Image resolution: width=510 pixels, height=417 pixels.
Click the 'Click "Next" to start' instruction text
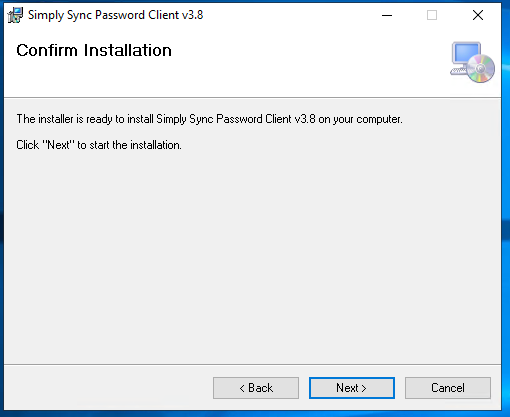pyautogui.click(x=99, y=145)
